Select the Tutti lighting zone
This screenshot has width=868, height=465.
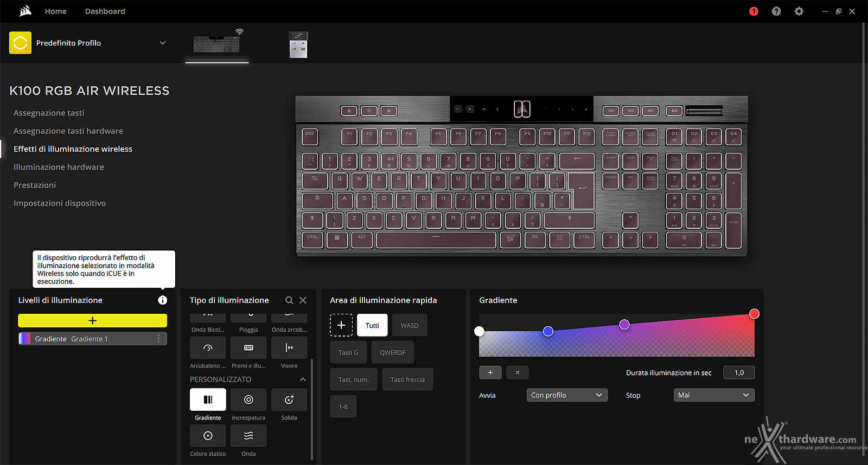click(x=372, y=325)
